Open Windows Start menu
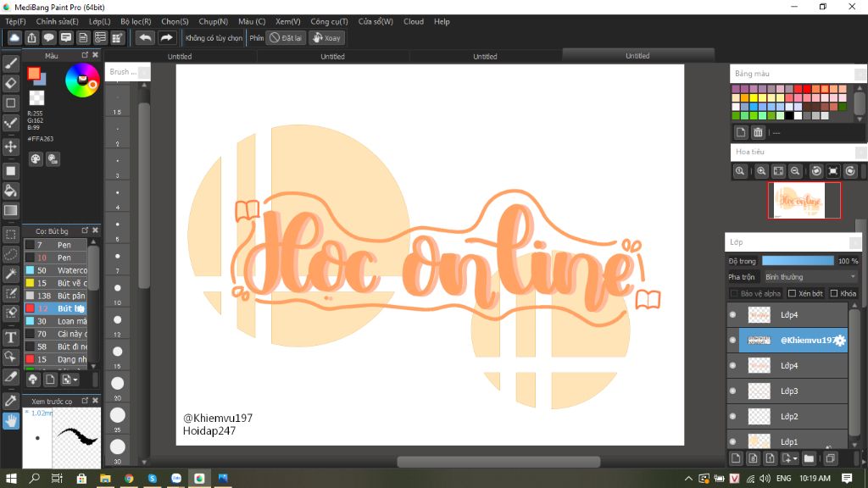Screen dimensions: 868x488 pyautogui.click(x=10, y=478)
